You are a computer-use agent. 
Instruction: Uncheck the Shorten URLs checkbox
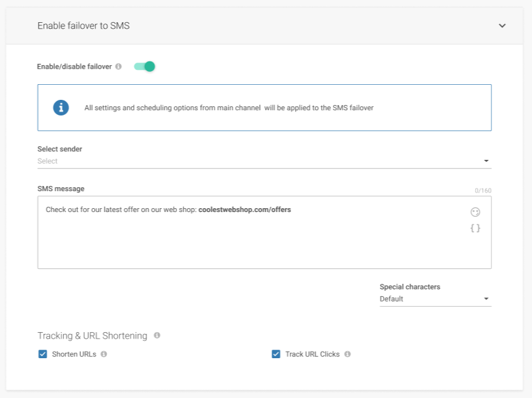pyautogui.click(x=43, y=354)
